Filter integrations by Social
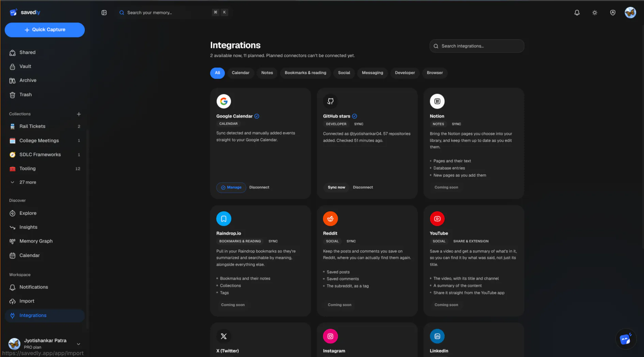 tap(344, 73)
